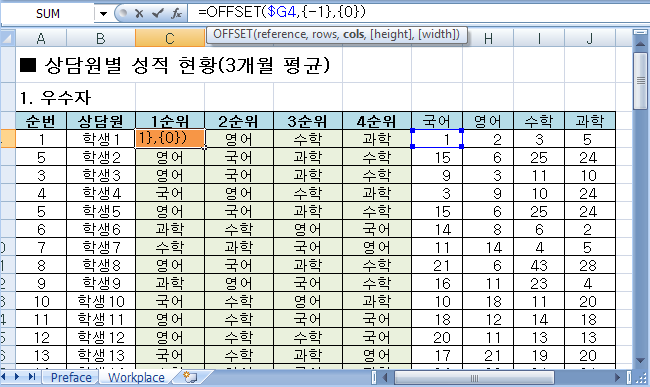The width and height of the screenshot is (650, 387).
Task: Click the 수학 value 19 in 학생13 row
Action: click(539, 355)
